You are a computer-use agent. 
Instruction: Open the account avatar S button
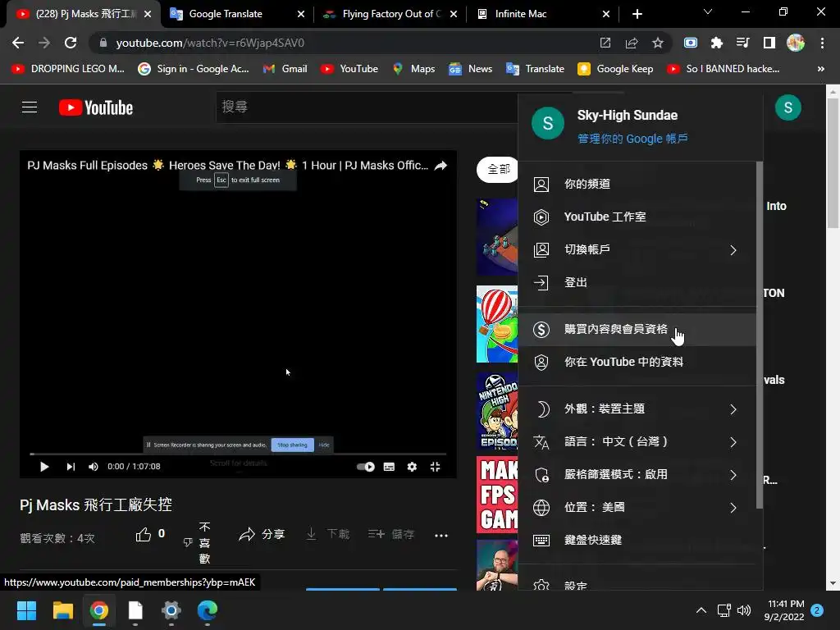tap(788, 107)
